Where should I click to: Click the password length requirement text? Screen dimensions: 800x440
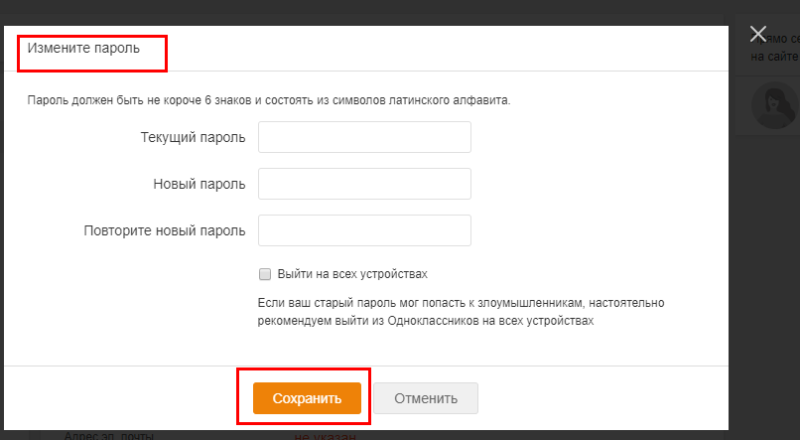click(x=269, y=101)
